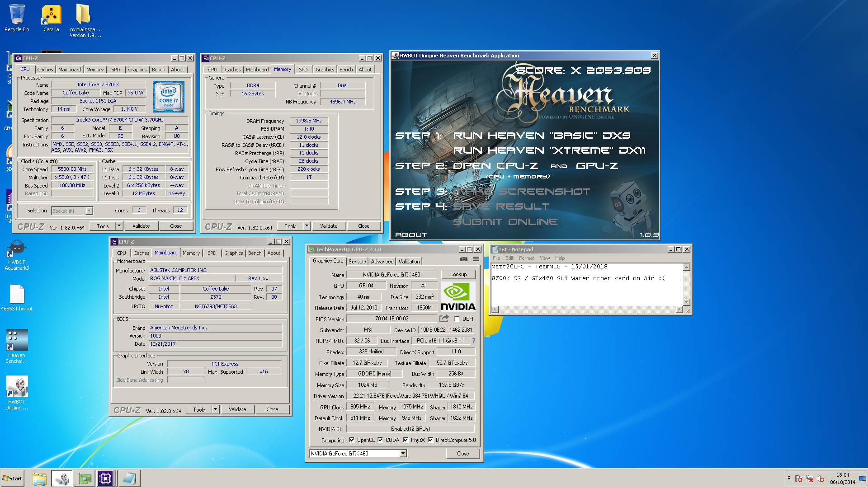Click the Start button

tap(12, 479)
